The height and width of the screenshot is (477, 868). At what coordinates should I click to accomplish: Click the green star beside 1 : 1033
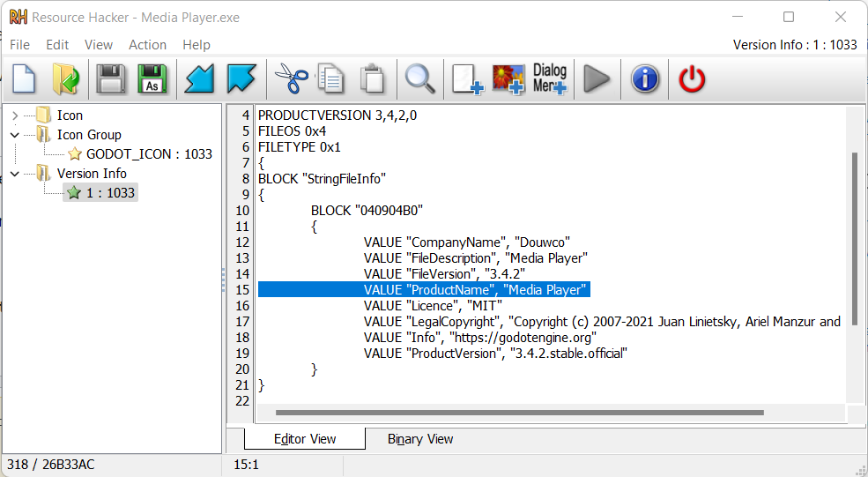(74, 193)
